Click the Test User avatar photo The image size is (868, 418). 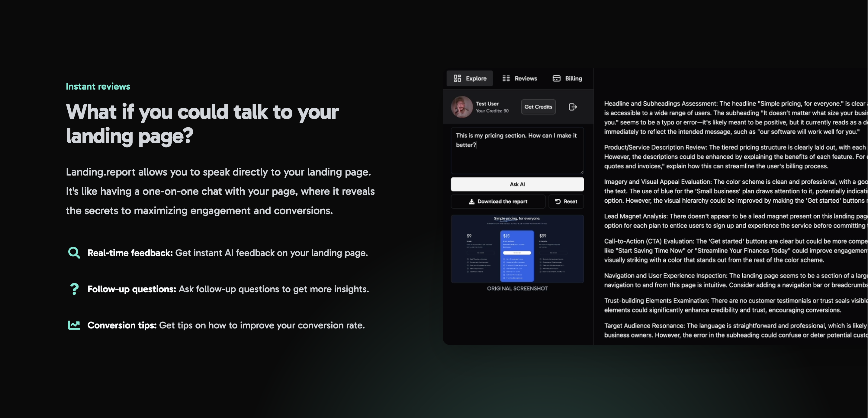[x=462, y=107]
